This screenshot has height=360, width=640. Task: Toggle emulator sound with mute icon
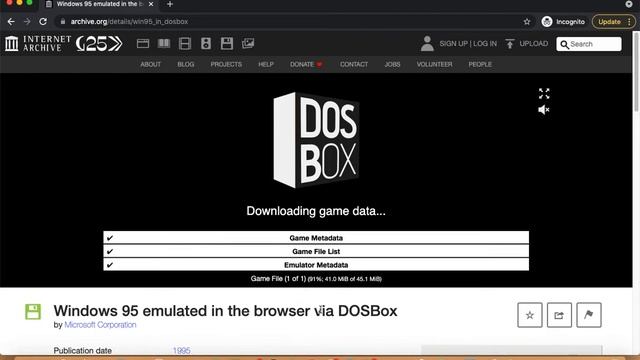tap(544, 110)
